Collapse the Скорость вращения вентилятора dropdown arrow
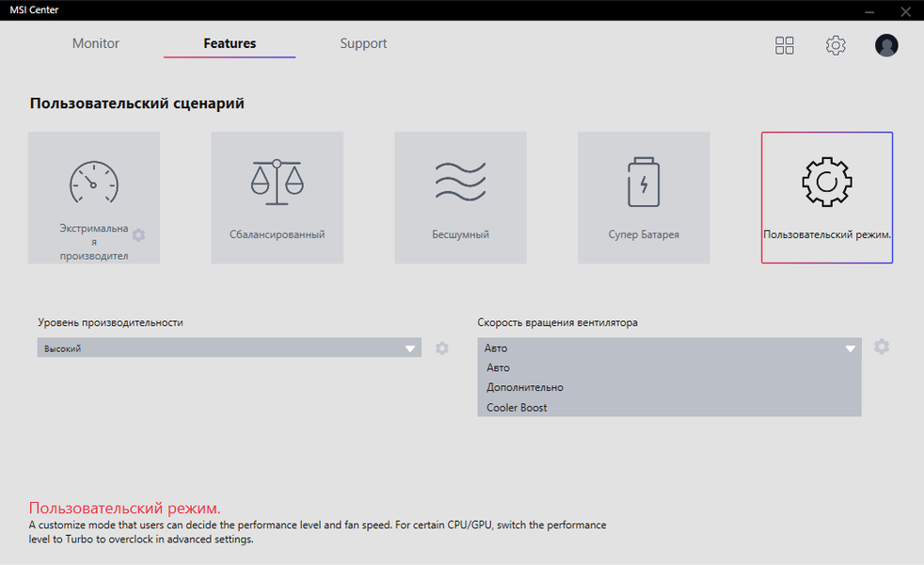924x565 pixels. [x=850, y=348]
